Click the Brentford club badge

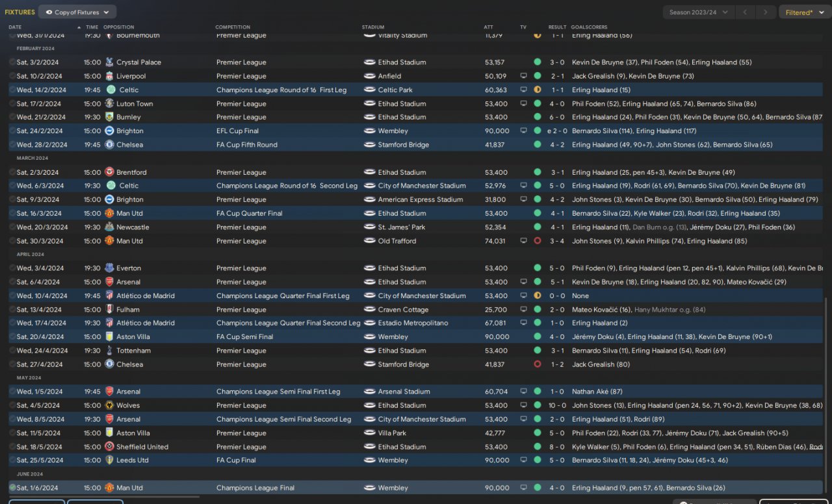point(110,172)
